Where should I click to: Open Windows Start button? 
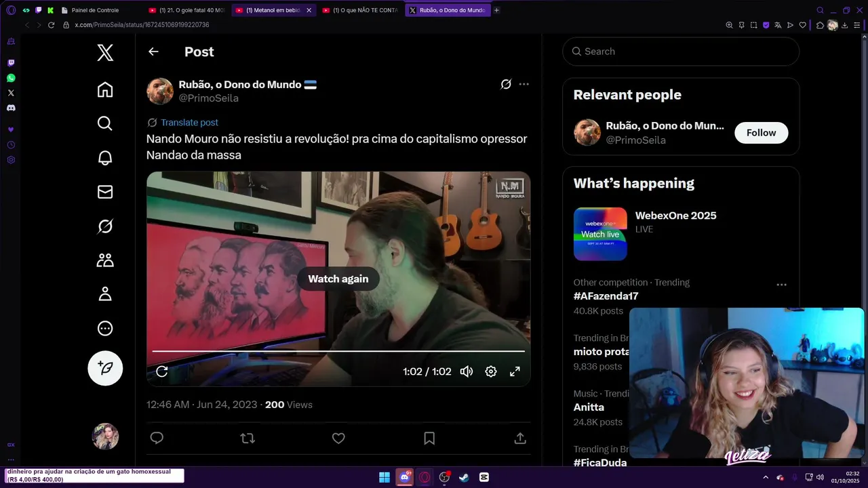[384, 477]
